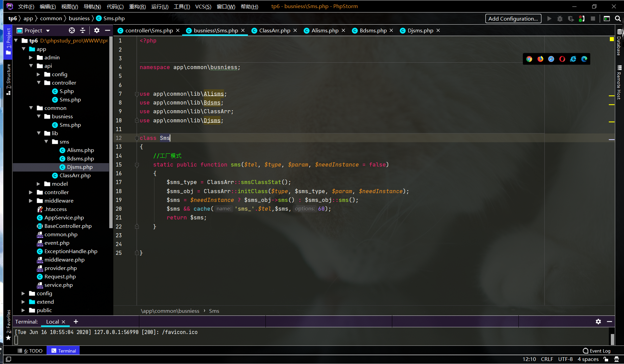Open the 文件(F) menu

(26, 6)
